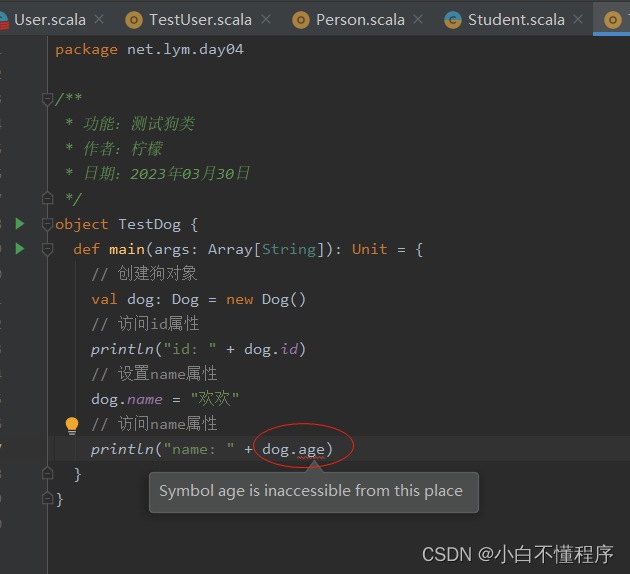Viewport: 630px width, 574px height.
Task: Place cursor on dog.age error symbol
Action: click(311, 450)
